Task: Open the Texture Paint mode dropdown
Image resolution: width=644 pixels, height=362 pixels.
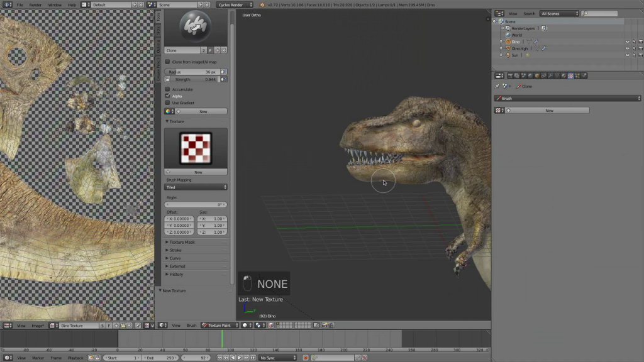Action: 219,326
